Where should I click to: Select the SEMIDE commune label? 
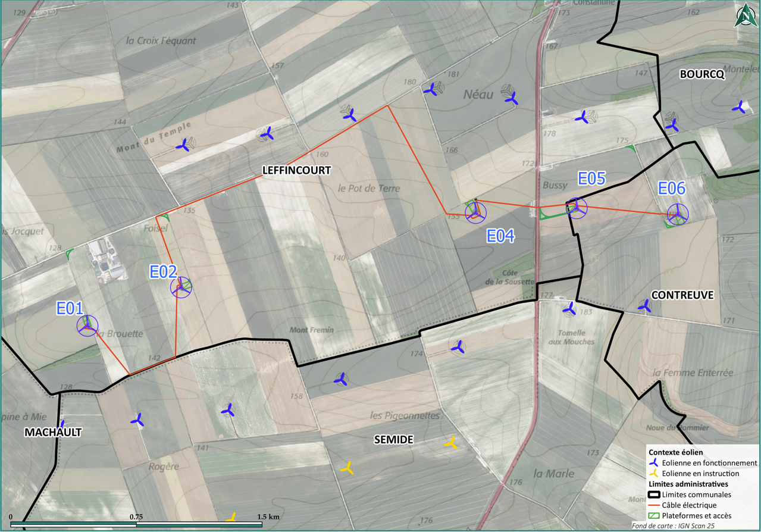pos(393,439)
